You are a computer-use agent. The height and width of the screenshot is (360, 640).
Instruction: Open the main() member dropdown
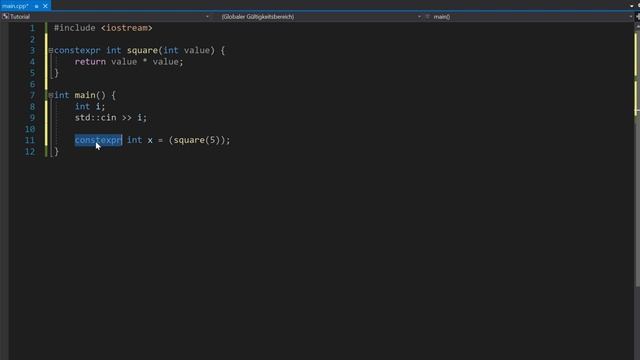click(529, 17)
